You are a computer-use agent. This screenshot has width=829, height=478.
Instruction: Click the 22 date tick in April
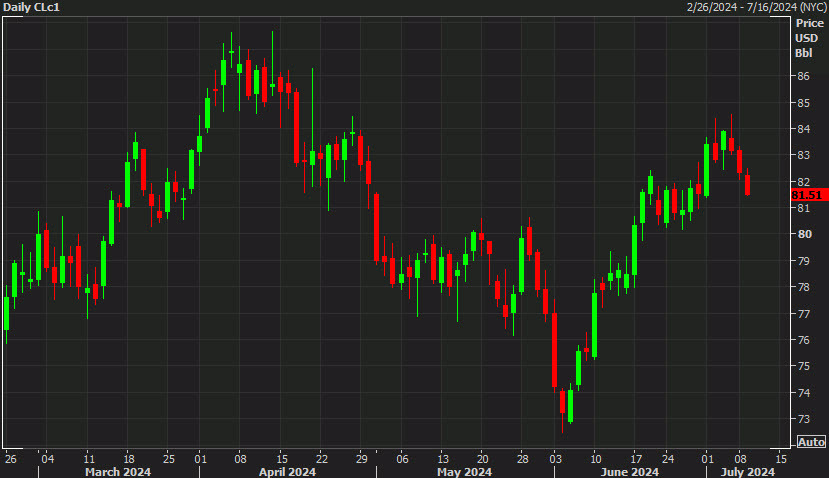pos(321,458)
